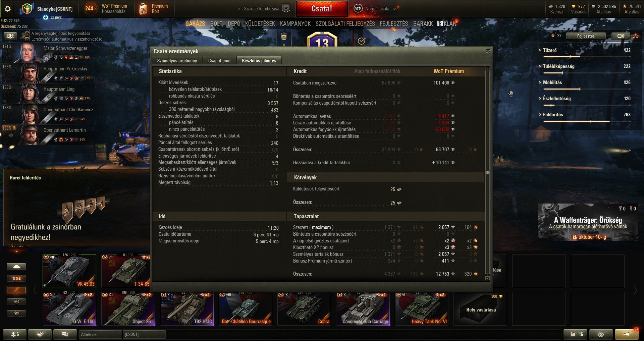Image resolution: width=644 pixels, height=341 pixels.
Task: Toggle crew training acceleration checkbox
Action: click(28, 33)
